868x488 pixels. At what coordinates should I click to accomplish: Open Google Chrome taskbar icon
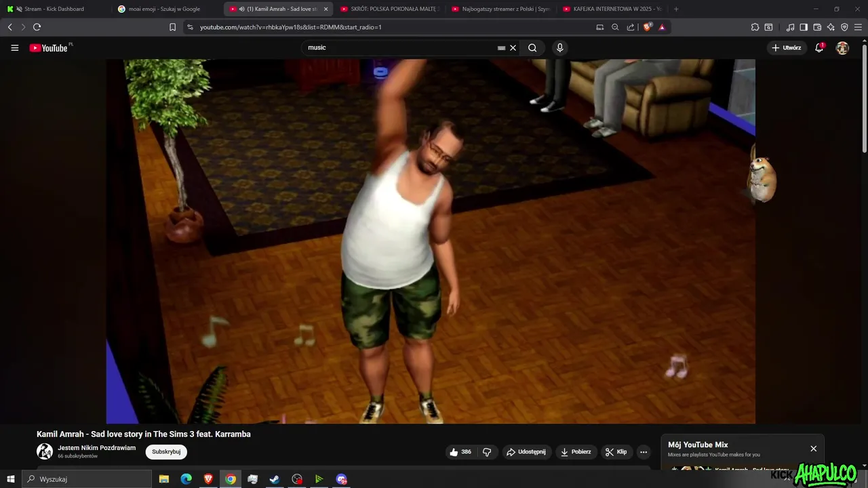point(231,479)
